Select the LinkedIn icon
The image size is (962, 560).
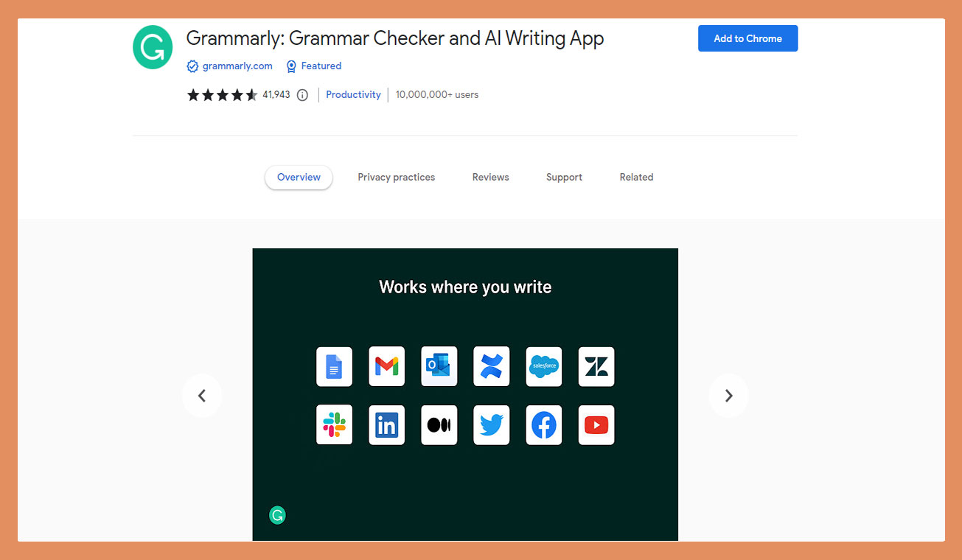386,424
